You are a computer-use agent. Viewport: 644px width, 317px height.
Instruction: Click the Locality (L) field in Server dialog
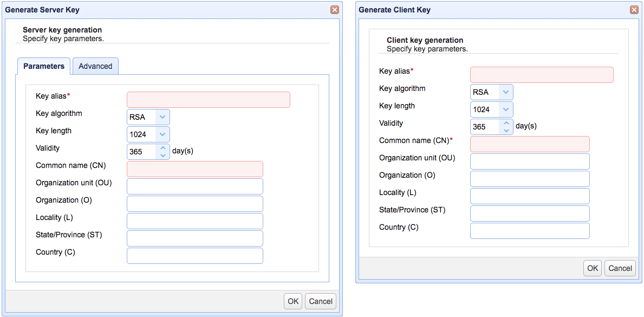point(194,221)
